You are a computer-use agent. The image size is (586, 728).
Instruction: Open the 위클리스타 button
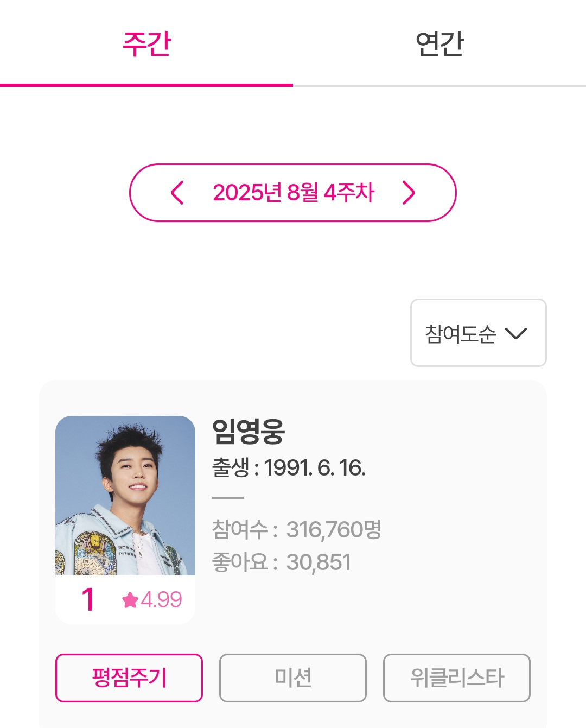(x=456, y=678)
